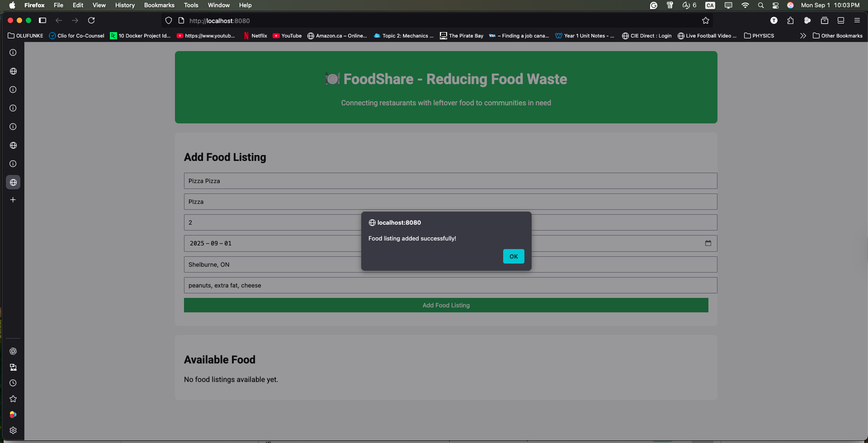Click the tracking protection shield icon
Image resolution: width=868 pixels, height=443 pixels.
(169, 21)
